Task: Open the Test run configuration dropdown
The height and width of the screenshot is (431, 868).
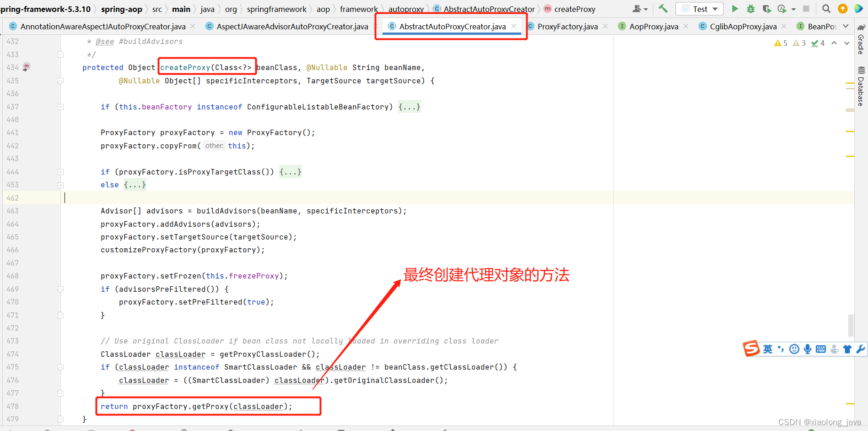Action: [x=700, y=9]
